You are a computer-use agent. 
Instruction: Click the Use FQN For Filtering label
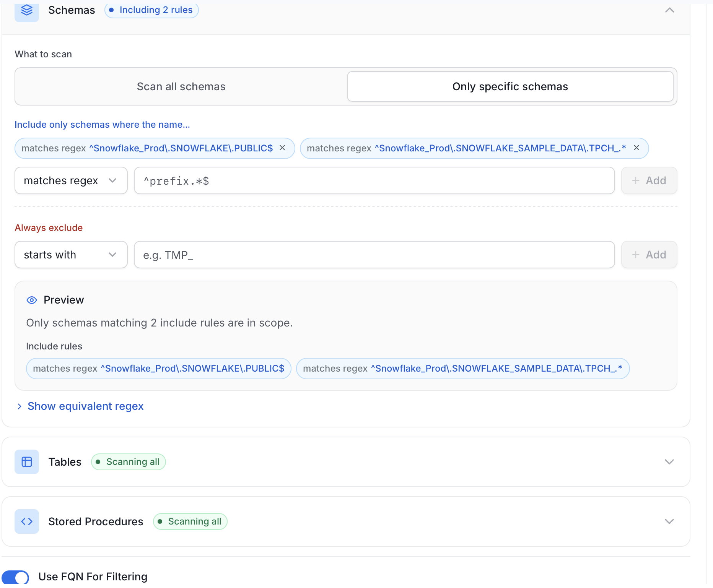(x=93, y=577)
